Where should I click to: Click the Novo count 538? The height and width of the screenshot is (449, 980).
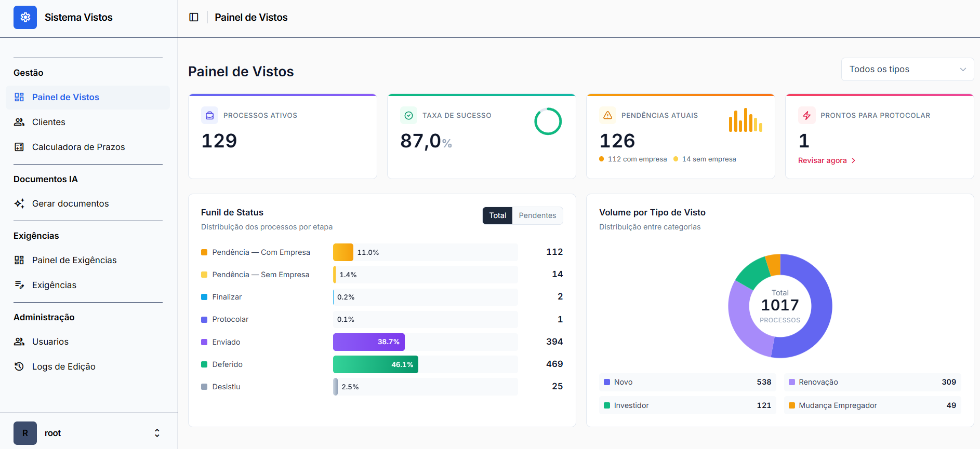(x=764, y=382)
